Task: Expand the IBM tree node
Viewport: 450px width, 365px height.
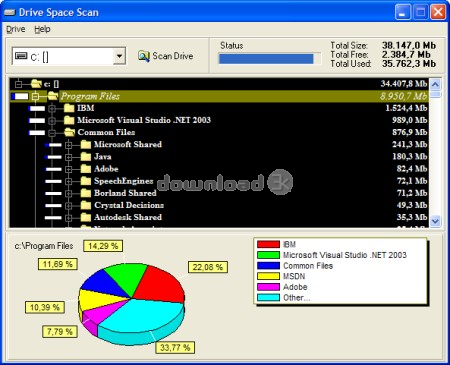Action: click(x=52, y=108)
